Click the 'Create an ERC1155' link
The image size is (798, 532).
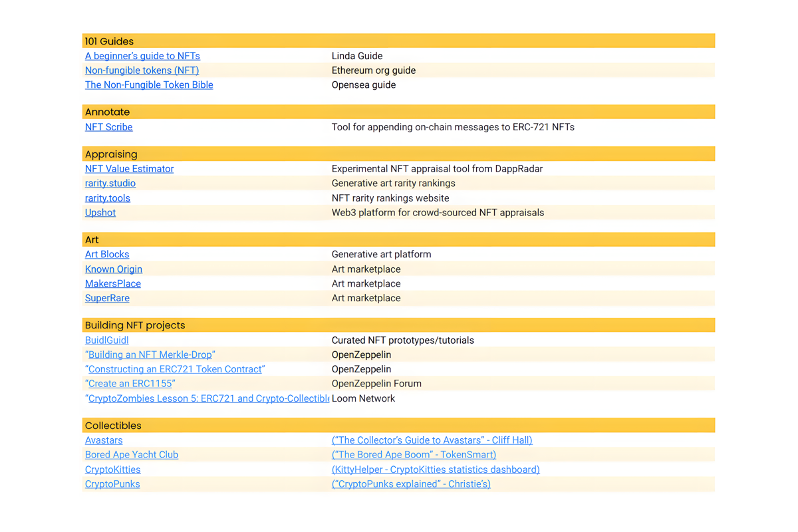click(x=131, y=384)
